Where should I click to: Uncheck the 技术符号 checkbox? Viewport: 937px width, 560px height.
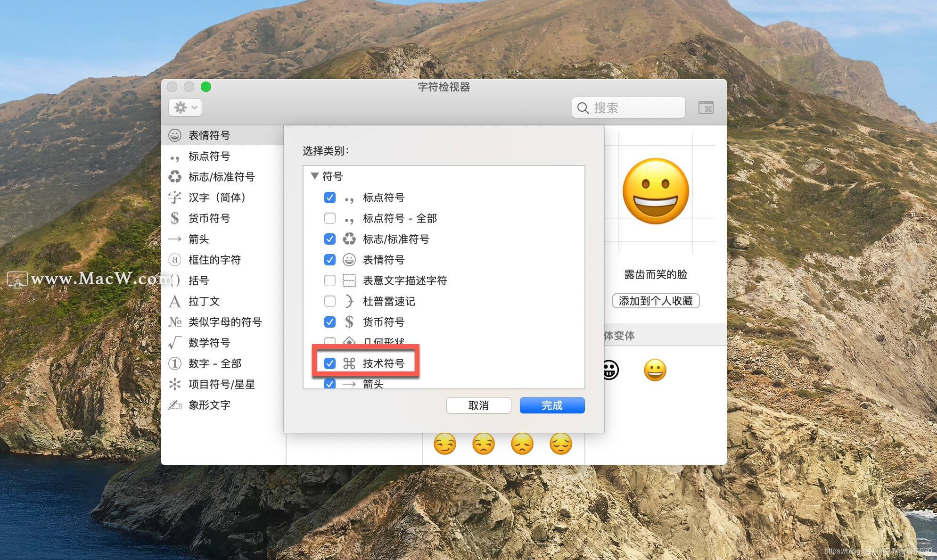(x=330, y=363)
